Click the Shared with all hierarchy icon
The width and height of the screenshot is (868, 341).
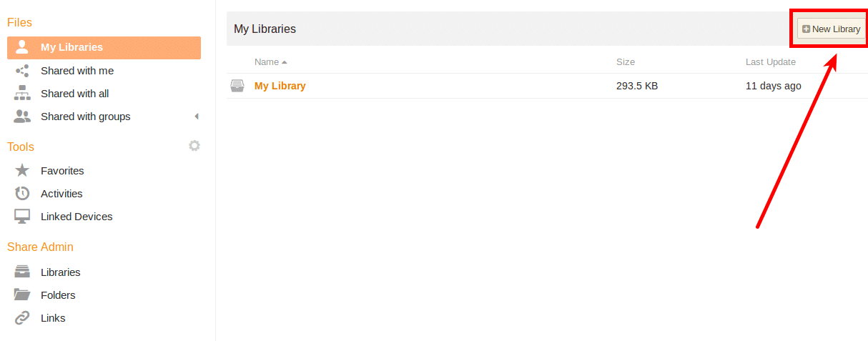22,94
